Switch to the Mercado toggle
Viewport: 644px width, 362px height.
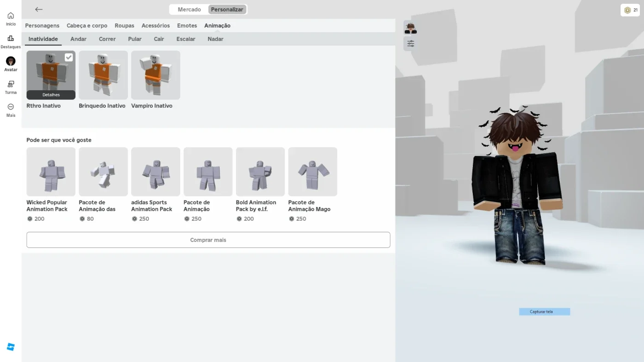pos(189,10)
